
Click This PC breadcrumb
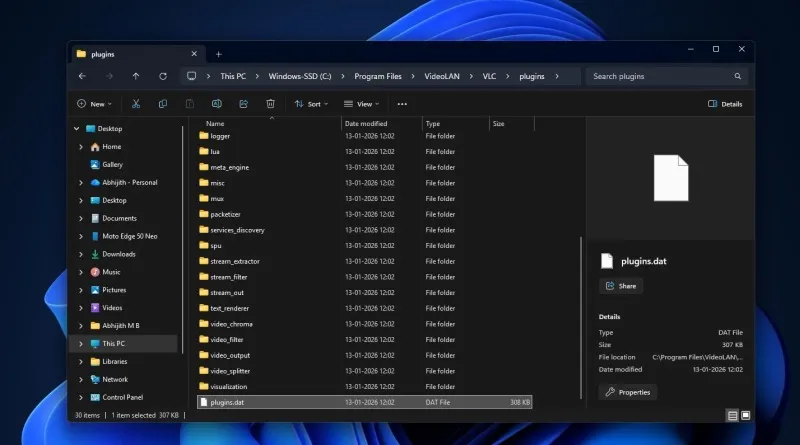233,76
